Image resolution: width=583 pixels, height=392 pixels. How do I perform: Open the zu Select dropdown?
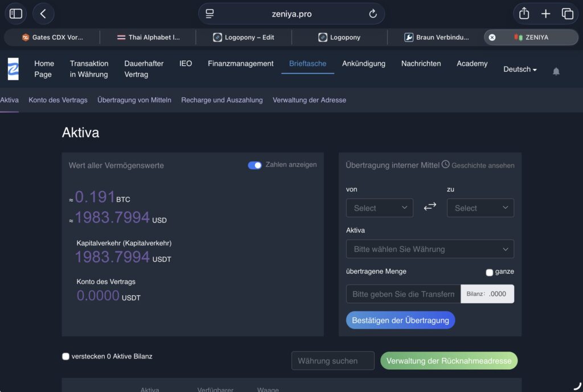[x=480, y=208]
